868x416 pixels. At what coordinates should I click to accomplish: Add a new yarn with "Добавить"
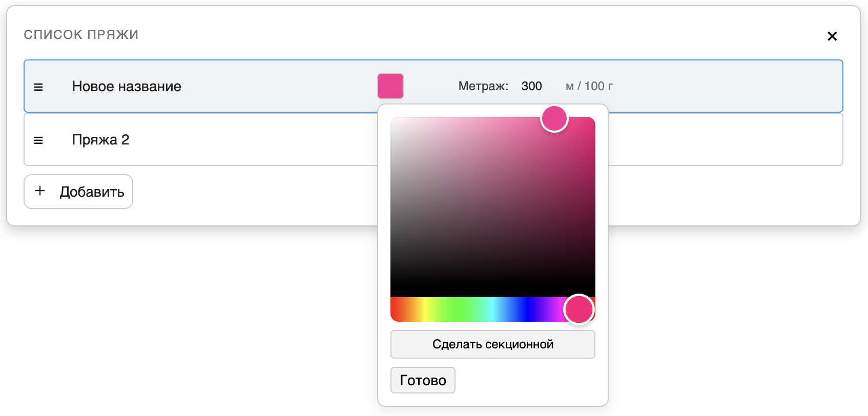(78, 192)
